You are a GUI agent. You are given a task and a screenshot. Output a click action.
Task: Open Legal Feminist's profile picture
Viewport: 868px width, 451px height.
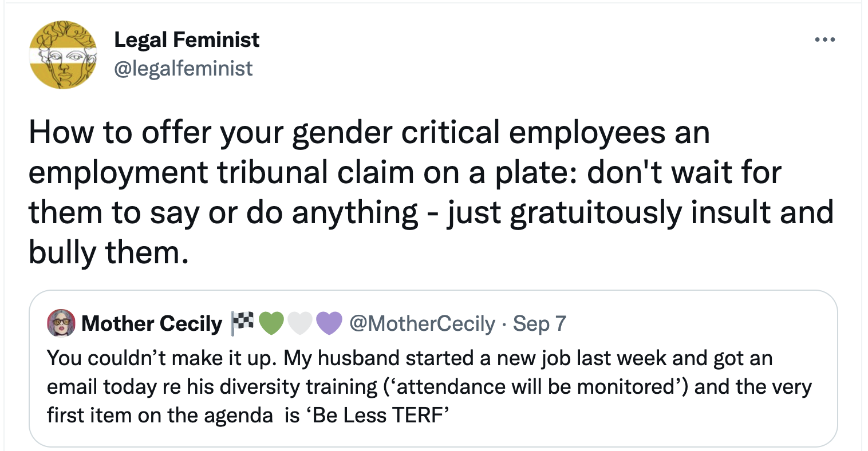(x=63, y=54)
